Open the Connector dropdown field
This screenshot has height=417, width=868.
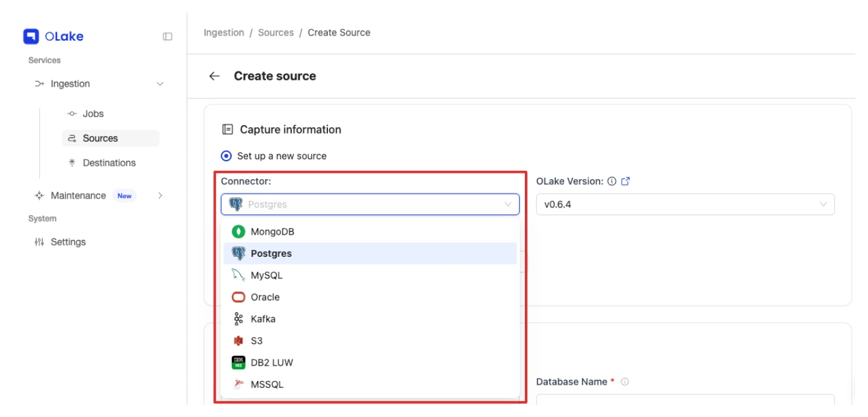pos(370,204)
